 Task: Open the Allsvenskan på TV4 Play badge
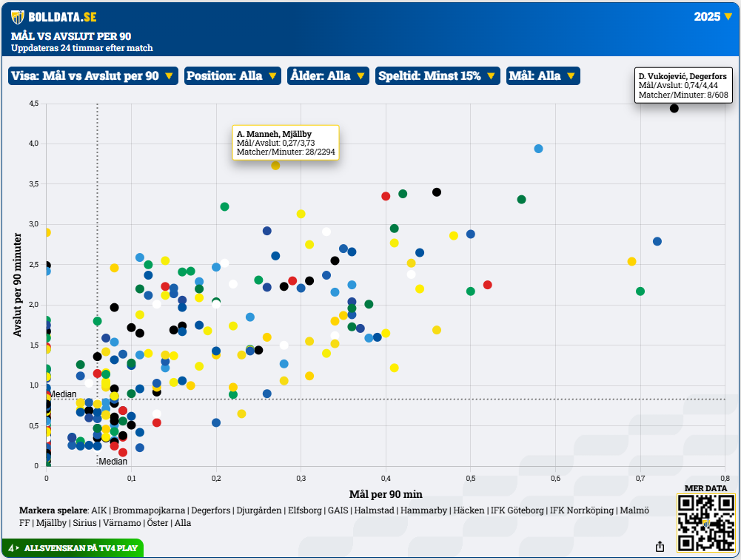click(x=73, y=548)
